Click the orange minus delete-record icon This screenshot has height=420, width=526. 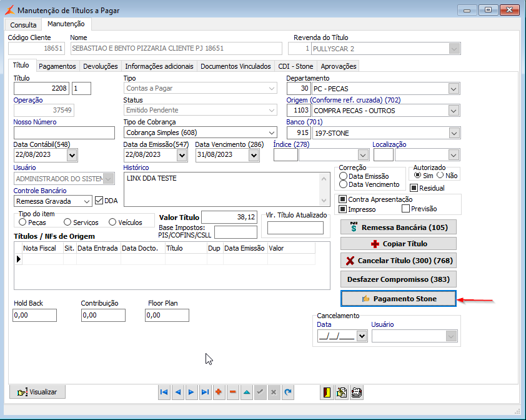point(232,392)
